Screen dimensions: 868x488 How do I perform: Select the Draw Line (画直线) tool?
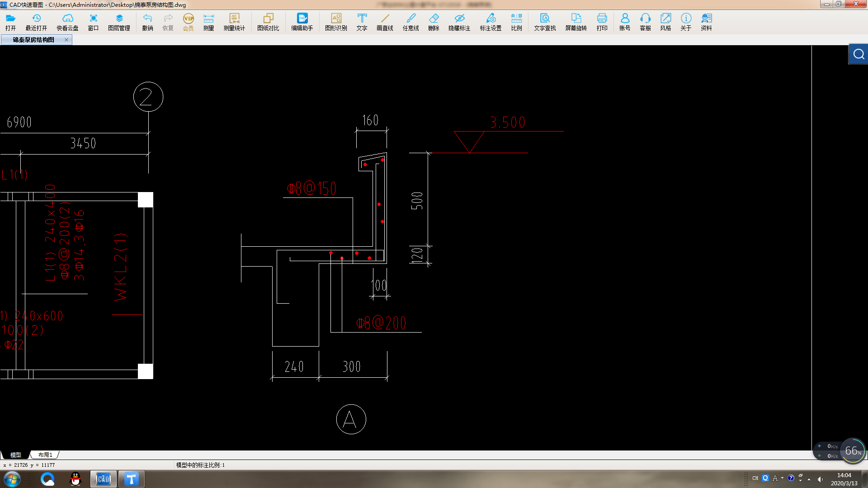(385, 22)
